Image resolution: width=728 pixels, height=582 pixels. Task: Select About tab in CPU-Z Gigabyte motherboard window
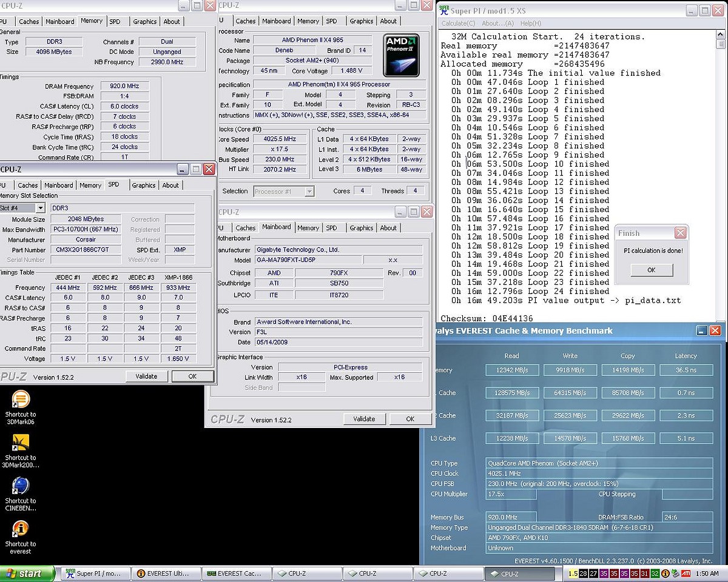pos(388,228)
